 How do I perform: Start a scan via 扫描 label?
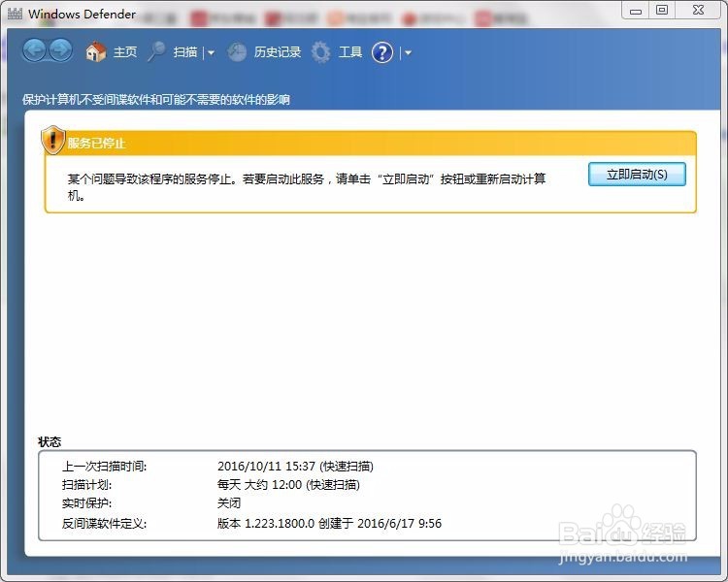click(x=184, y=52)
